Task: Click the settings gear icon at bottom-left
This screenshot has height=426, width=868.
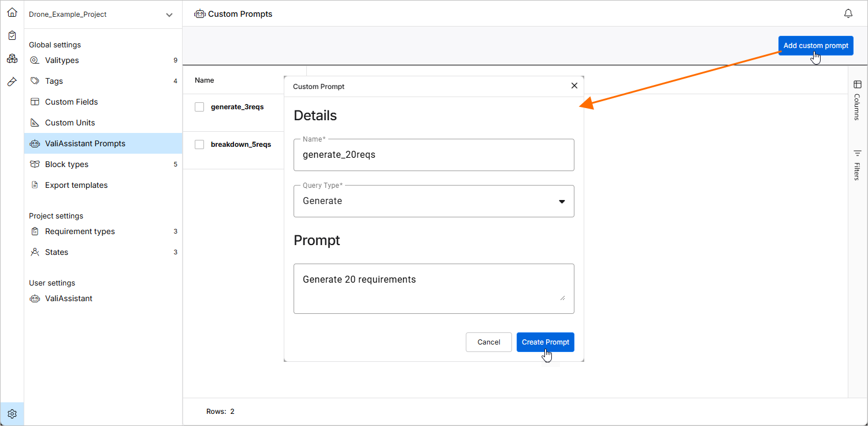Action: click(12, 414)
